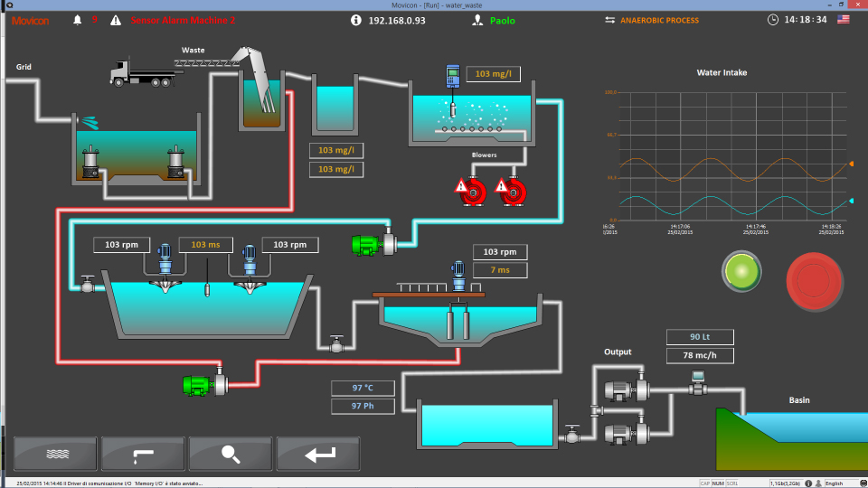Click the 78 mc/h flow value field

700,355
